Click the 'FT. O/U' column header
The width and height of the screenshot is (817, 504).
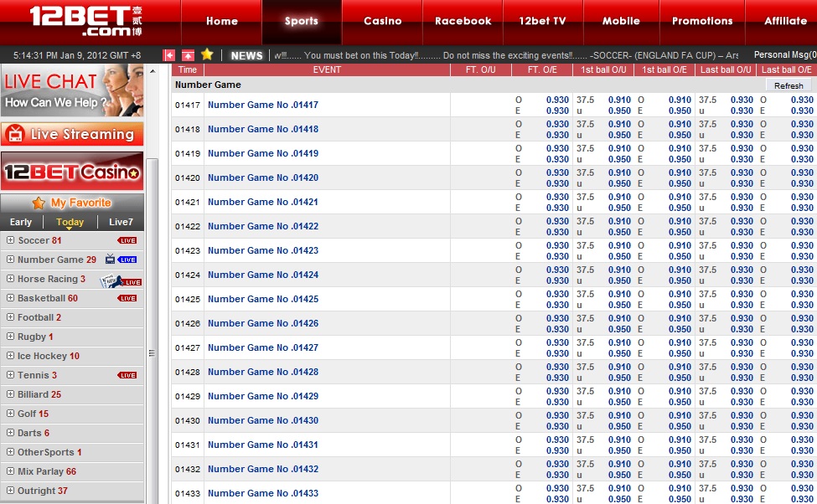click(x=481, y=69)
